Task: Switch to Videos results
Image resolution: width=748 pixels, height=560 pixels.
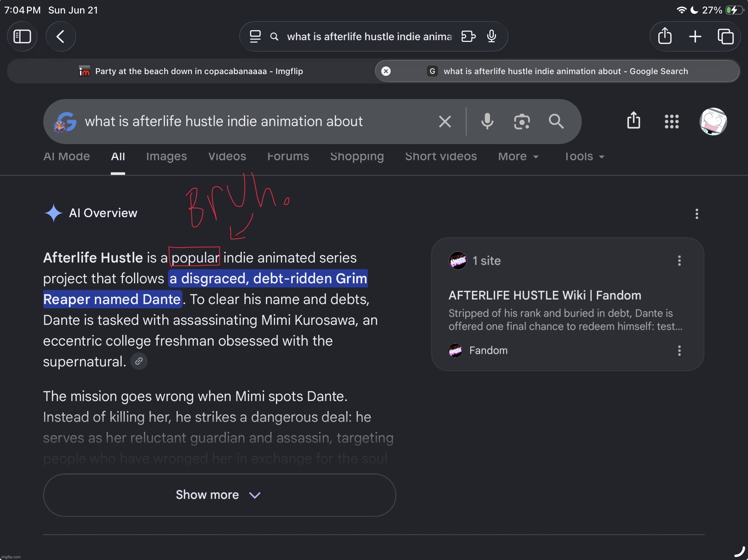Action: [227, 157]
